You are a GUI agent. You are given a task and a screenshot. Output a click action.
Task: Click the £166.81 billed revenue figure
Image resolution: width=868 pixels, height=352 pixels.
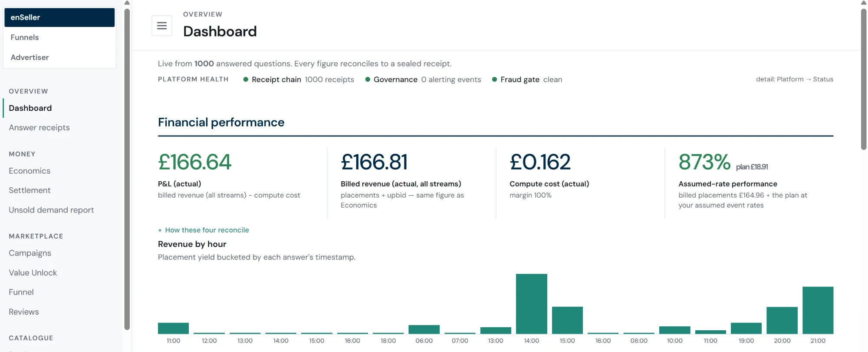coord(374,162)
